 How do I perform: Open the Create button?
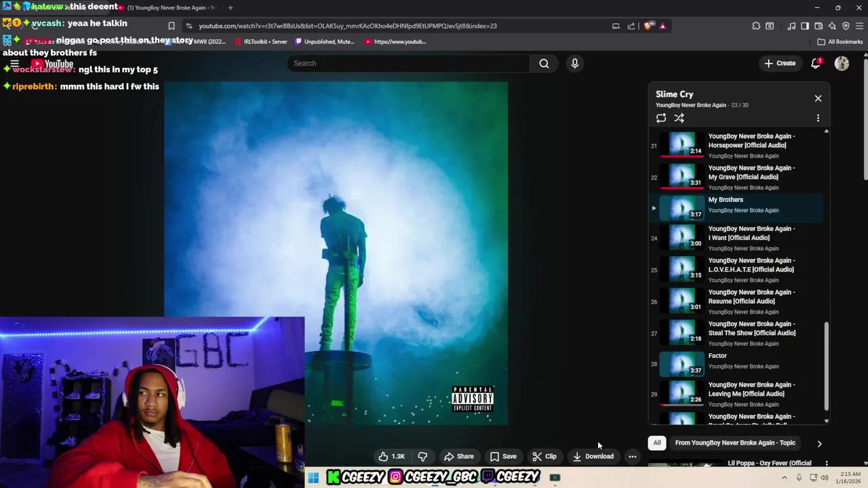tap(780, 63)
